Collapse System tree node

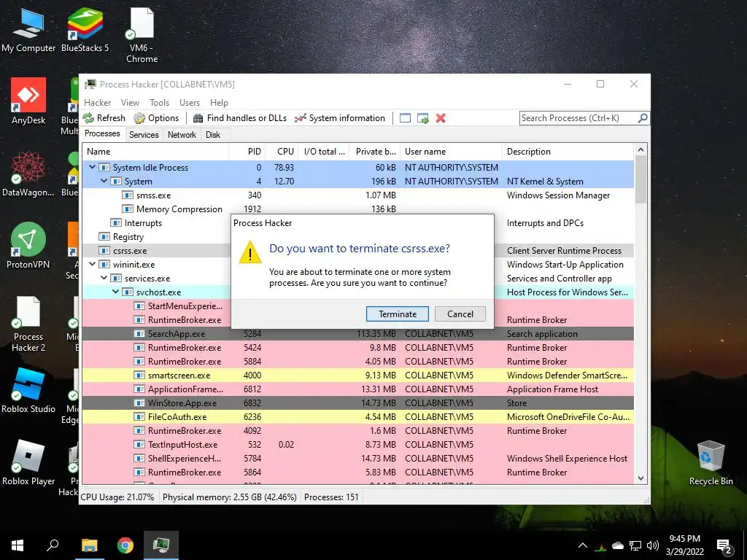104,181
